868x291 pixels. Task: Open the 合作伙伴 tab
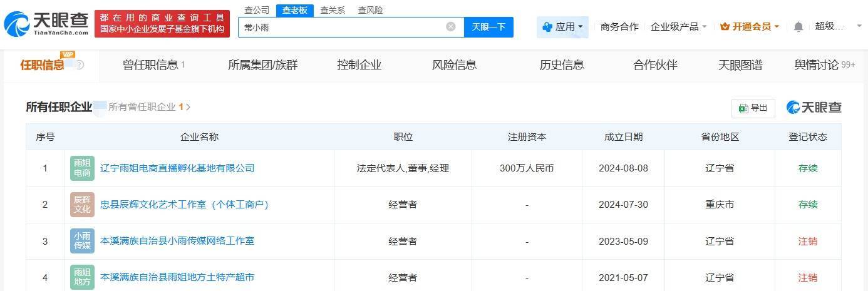click(x=655, y=65)
